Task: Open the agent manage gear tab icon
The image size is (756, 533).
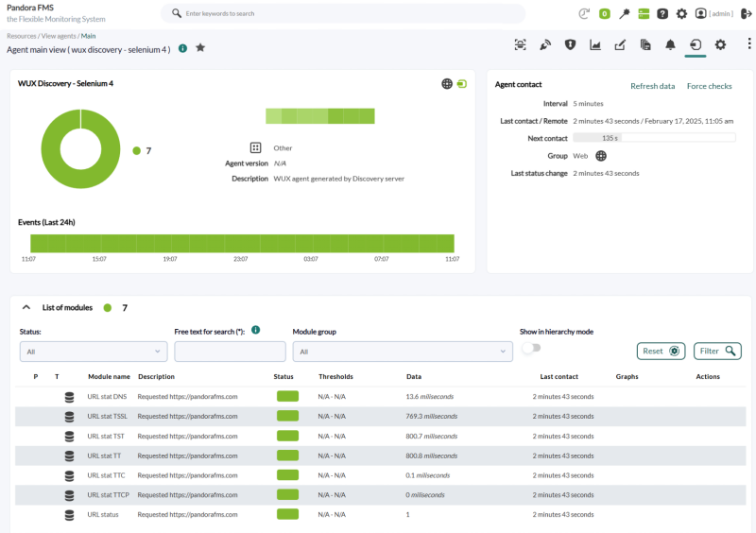Action: (x=720, y=44)
